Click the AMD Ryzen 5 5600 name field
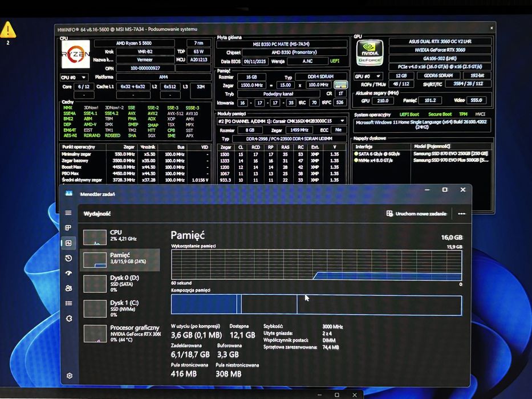 click(133, 43)
